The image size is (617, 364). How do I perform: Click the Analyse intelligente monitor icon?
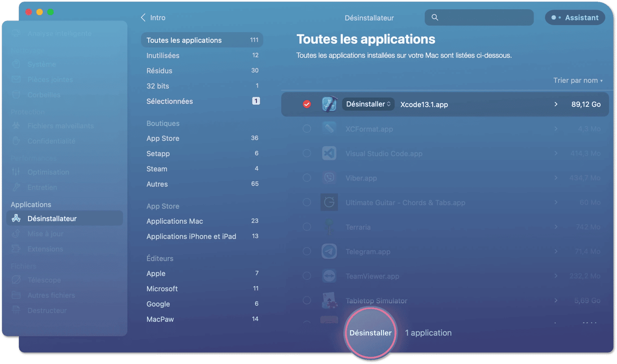(x=16, y=33)
